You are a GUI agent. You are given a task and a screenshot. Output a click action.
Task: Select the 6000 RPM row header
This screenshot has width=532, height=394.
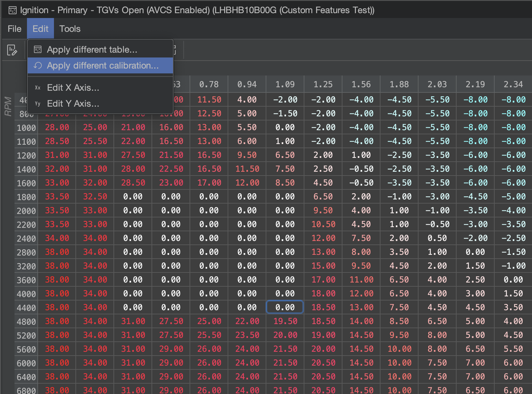tap(26, 363)
